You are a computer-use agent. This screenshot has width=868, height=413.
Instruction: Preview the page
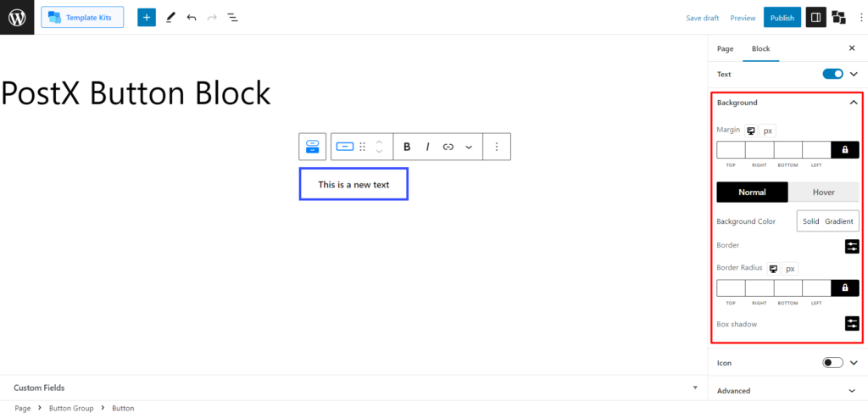[x=743, y=18]
